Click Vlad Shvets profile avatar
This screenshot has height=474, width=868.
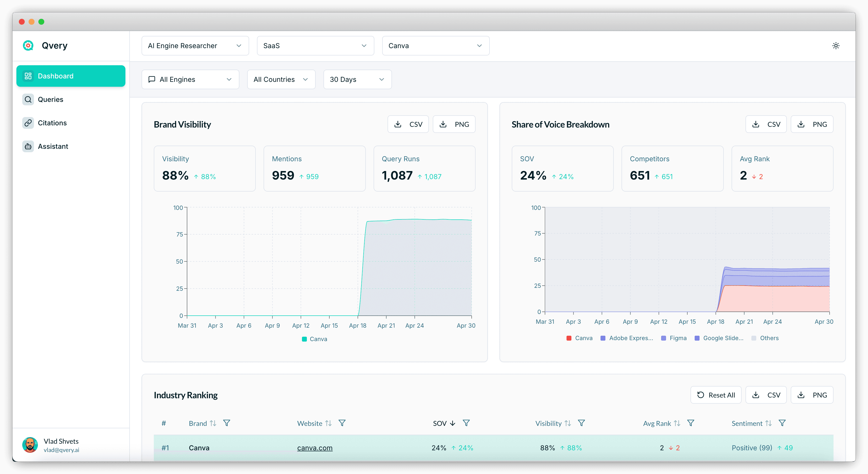point(30,445)
